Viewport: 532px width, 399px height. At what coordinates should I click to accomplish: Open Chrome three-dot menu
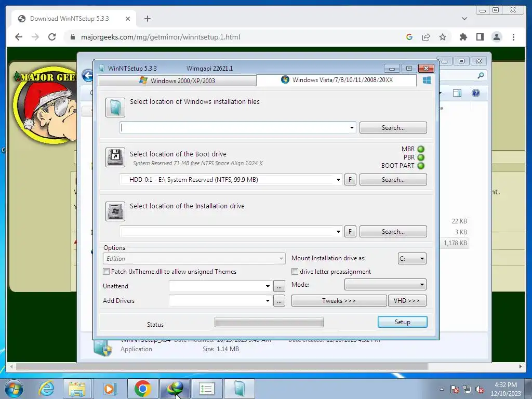pos(513,37)
